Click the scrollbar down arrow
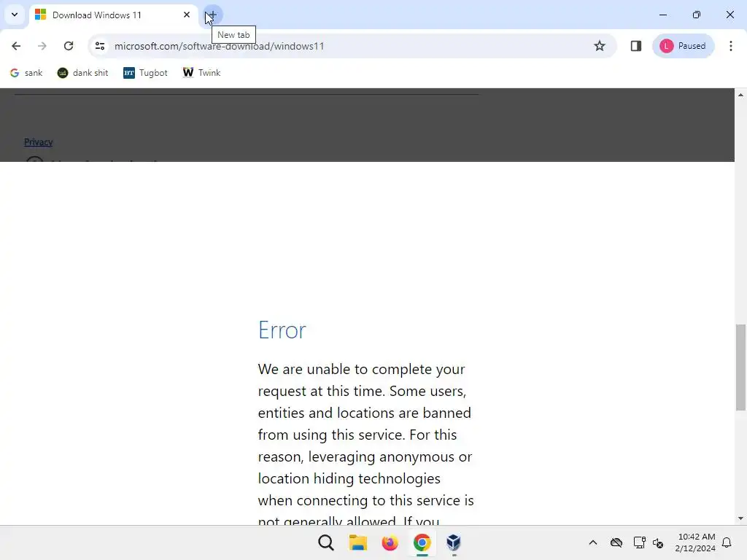747x560 pixels. point(741,518)
